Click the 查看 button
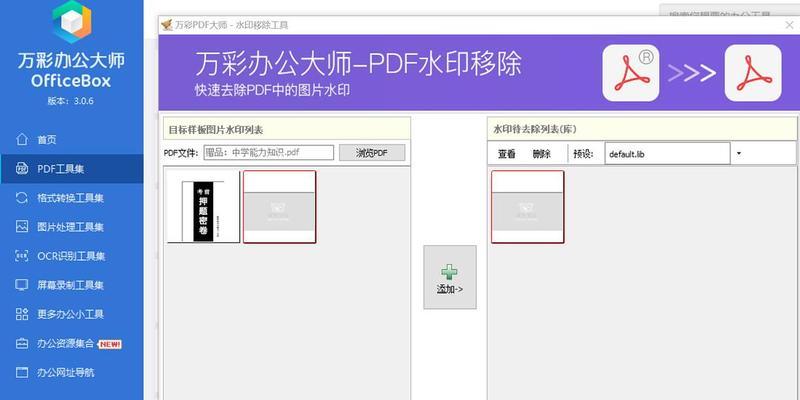The image size is (800, 400). tap(507, 154)
